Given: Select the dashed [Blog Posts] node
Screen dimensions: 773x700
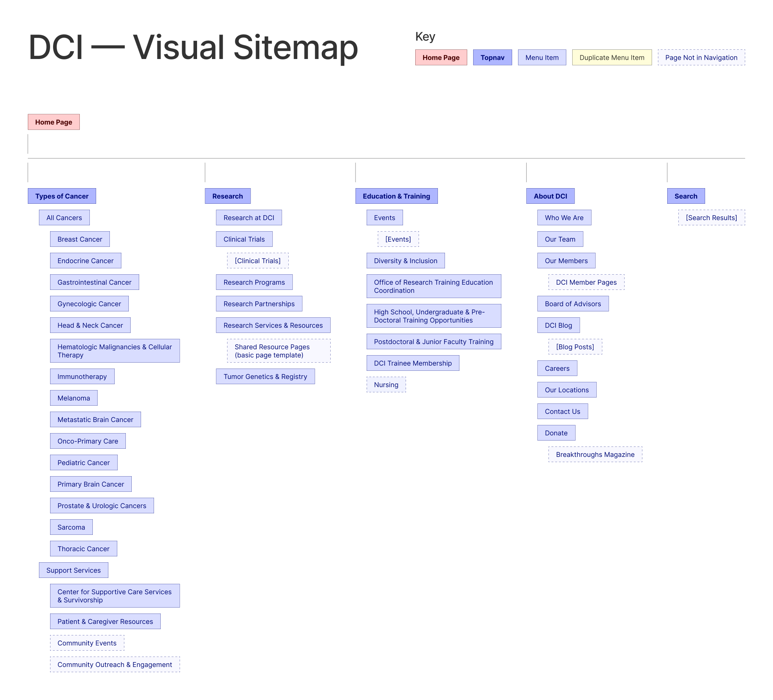Looking at the screenshot, I should 575,346.
